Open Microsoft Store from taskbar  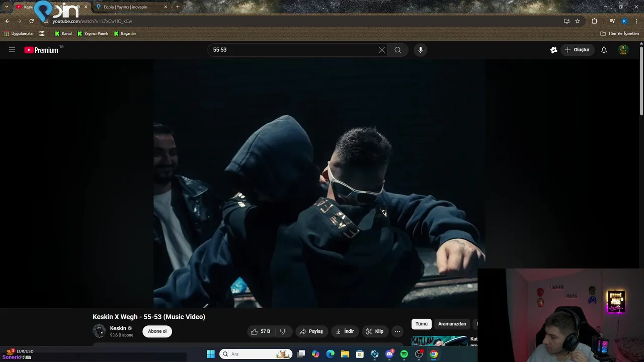[x=360, y=354]
